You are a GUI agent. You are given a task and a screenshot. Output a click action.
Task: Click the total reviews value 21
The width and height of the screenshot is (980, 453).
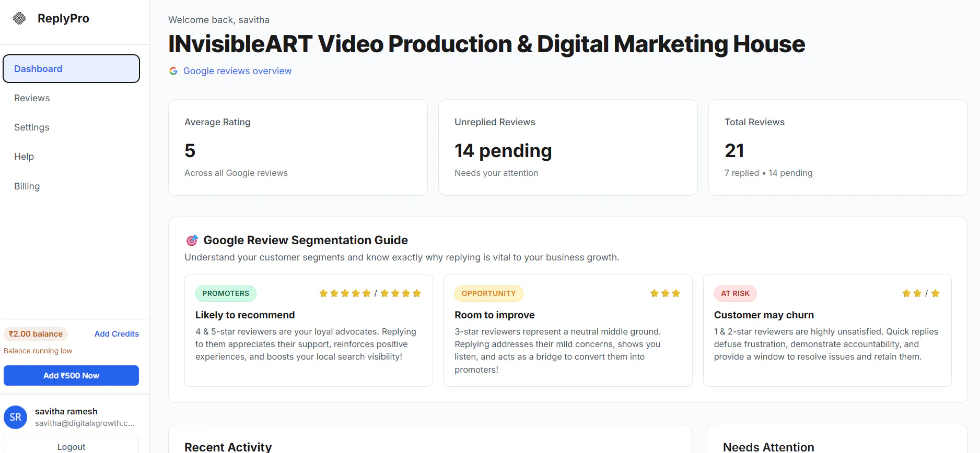point(734,151)
